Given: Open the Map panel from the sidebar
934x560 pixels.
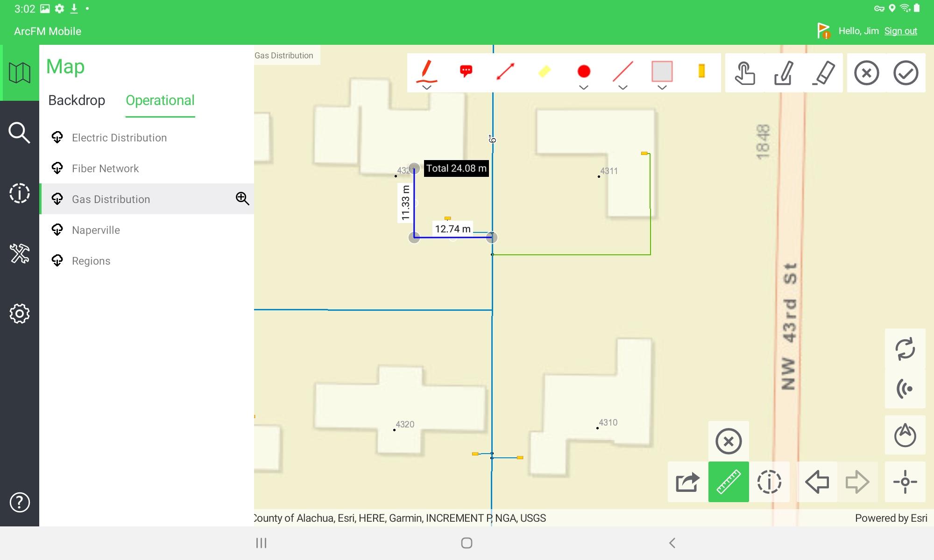Looking at the screenshot, I should (x=20, y=73).
